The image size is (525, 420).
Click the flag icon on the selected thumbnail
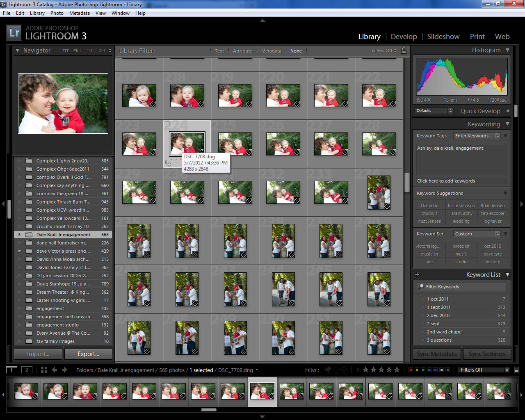[167, 124]
